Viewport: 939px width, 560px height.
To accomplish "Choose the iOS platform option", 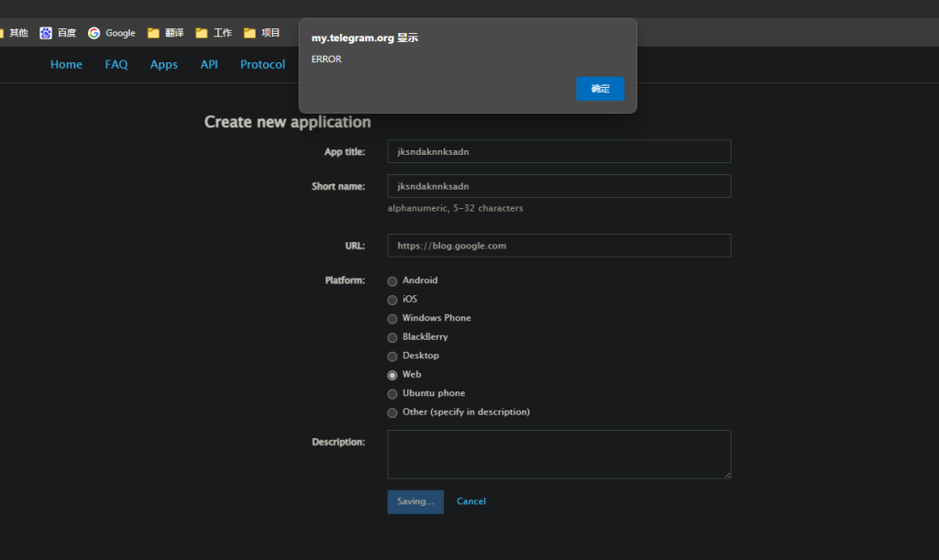I will (392, 300).
